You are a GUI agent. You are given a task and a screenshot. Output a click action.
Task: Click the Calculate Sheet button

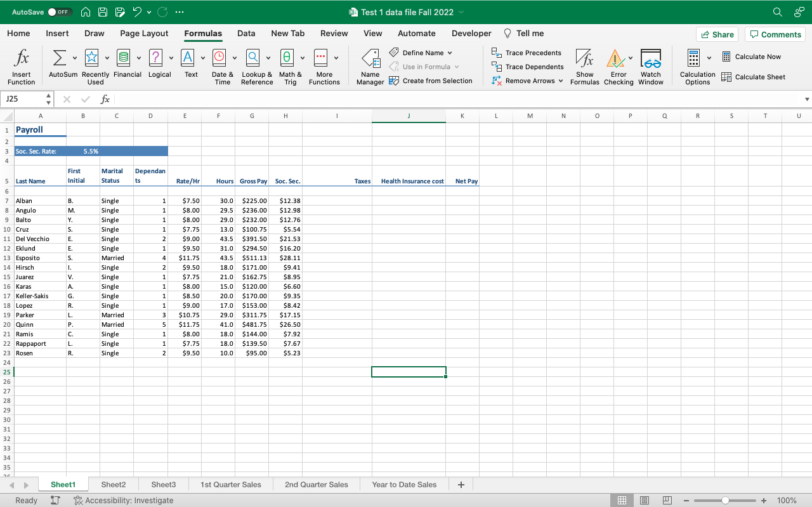click(x=754, y=76)
